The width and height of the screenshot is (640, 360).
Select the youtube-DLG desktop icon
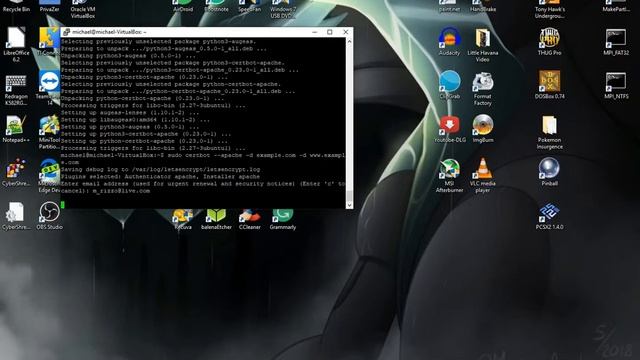tap(449, 129)
